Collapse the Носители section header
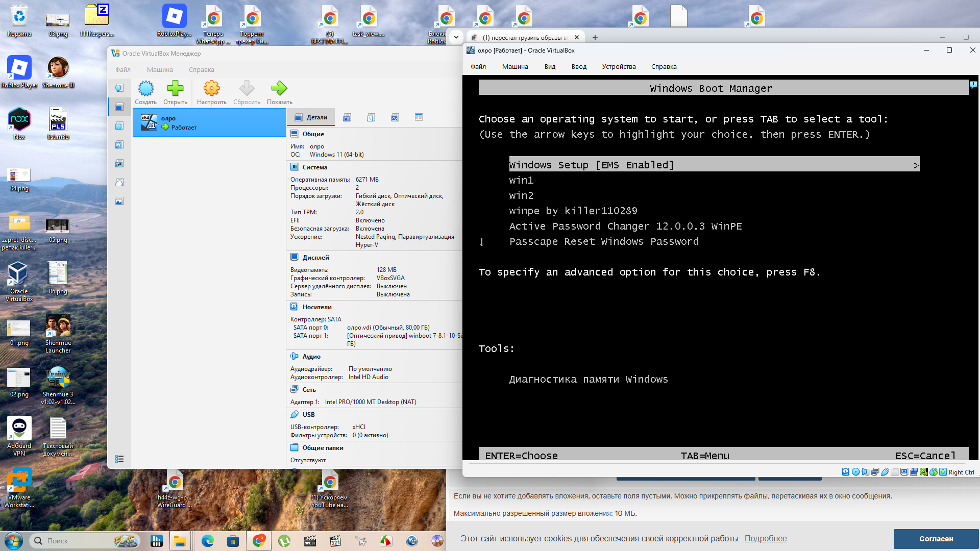The width and height of the screenshot is (980, 551). pos(316,307)
